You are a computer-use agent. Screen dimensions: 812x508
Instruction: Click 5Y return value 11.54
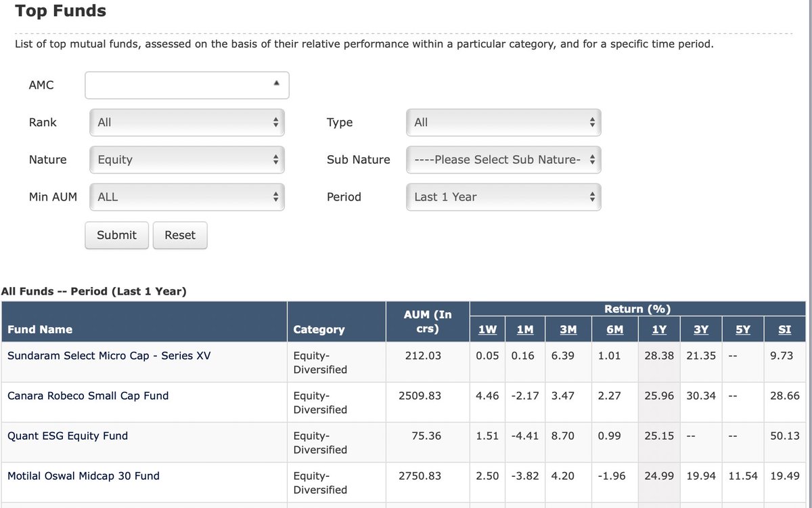pos(743,476)
